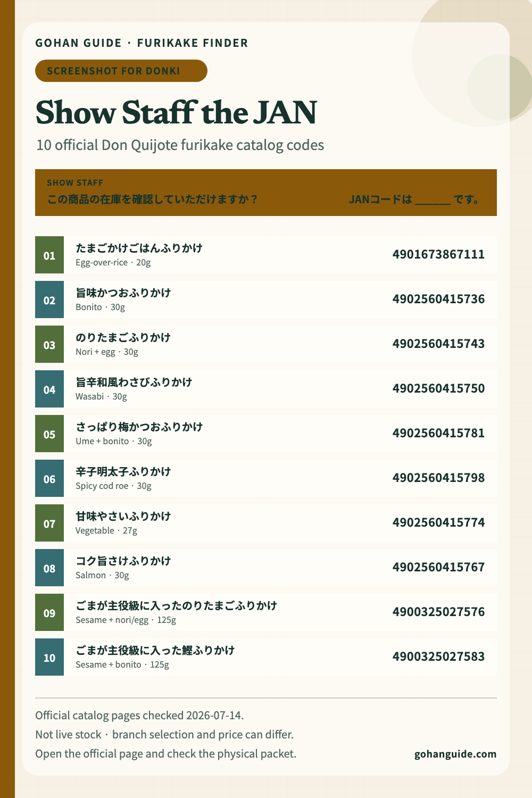
Task: Click the Japanese stock-check phrase
Action: (x=152, y=199)
